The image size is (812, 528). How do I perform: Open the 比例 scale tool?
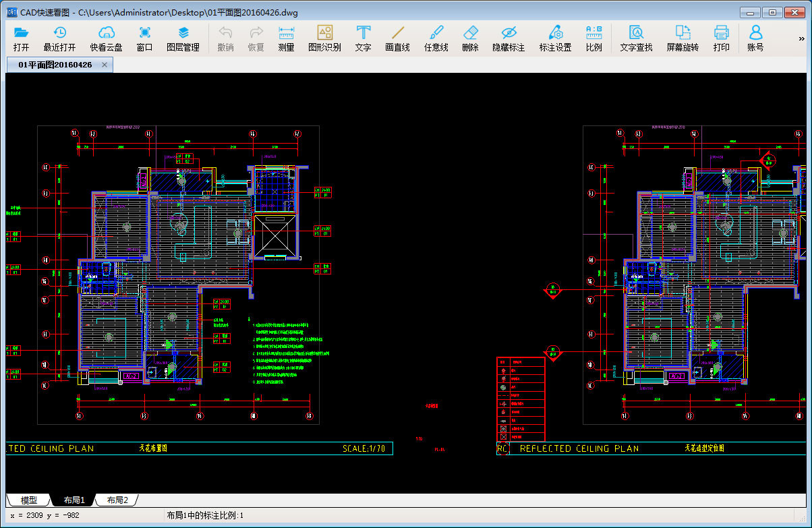click(x=593, y=38)
